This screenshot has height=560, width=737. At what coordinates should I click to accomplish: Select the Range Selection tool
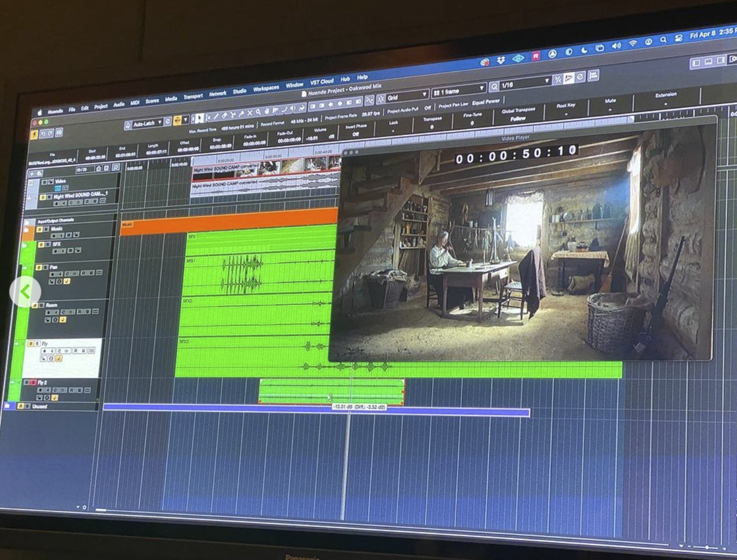208,117
